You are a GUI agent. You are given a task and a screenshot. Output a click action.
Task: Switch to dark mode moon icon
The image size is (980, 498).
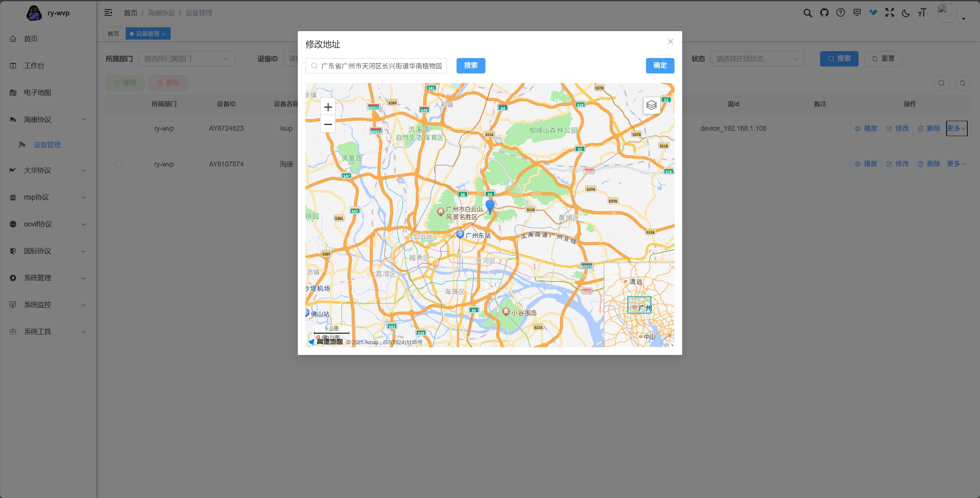(906, 13)
